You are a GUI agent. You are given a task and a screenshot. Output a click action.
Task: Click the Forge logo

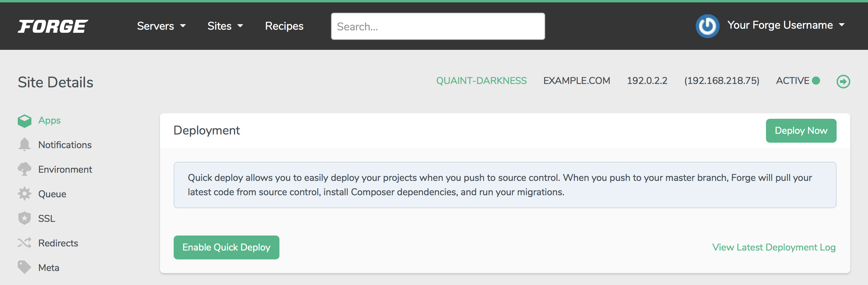click(x=53, y=26)
